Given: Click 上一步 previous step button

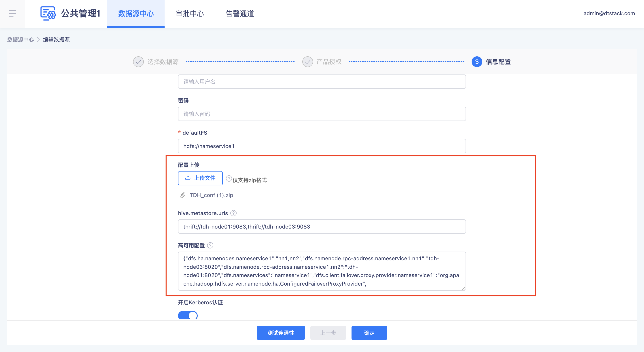Looking at the screenshot, I should (328, 333).
